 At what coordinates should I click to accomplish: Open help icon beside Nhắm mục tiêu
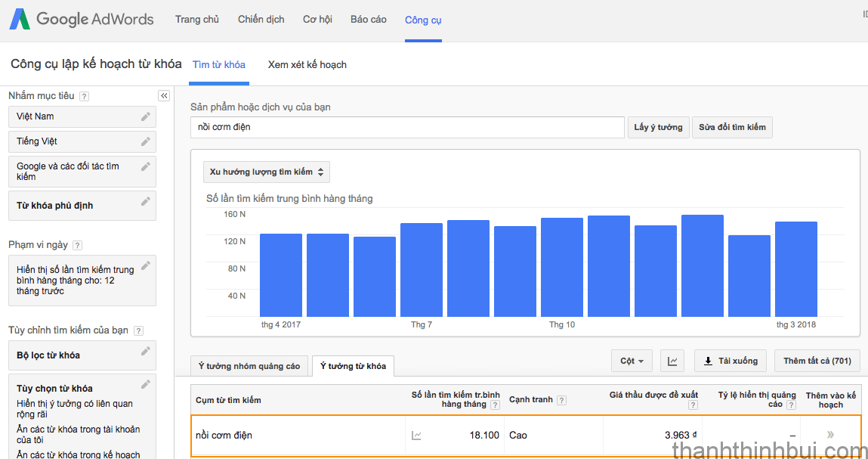tap(84, 96)
